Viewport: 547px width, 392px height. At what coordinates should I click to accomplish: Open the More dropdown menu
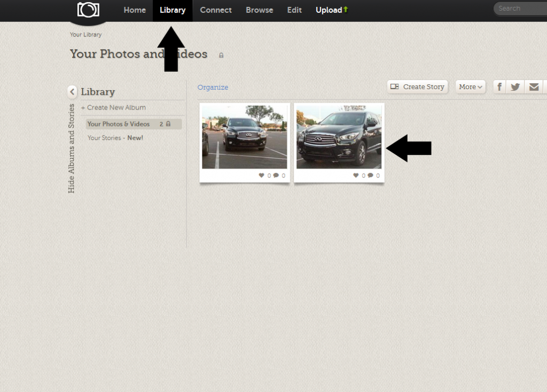pos(470,87)
